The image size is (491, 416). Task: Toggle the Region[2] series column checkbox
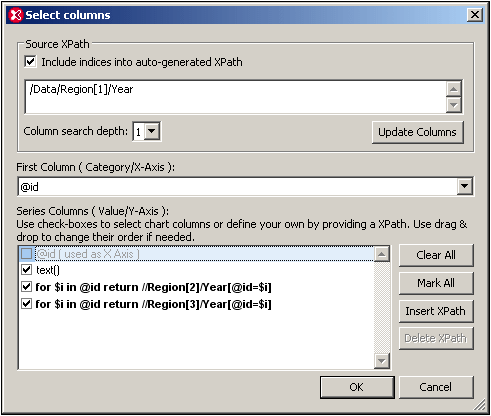pyautogui.click(x=26, y=287)
